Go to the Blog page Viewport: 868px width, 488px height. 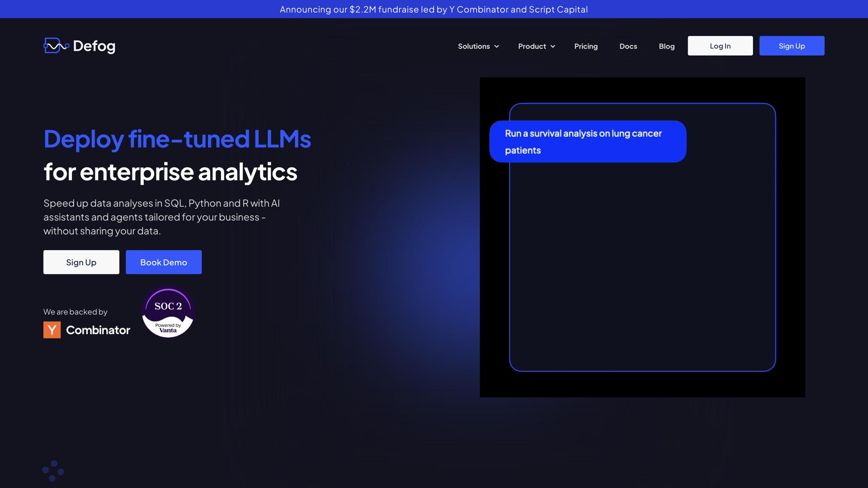pyautogui.click(x=666, y=46)
